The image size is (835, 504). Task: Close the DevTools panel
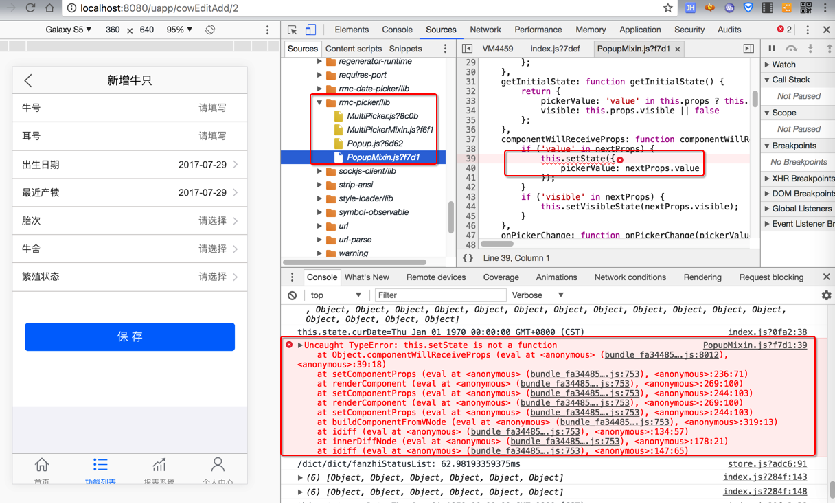[x=826, y=30]
